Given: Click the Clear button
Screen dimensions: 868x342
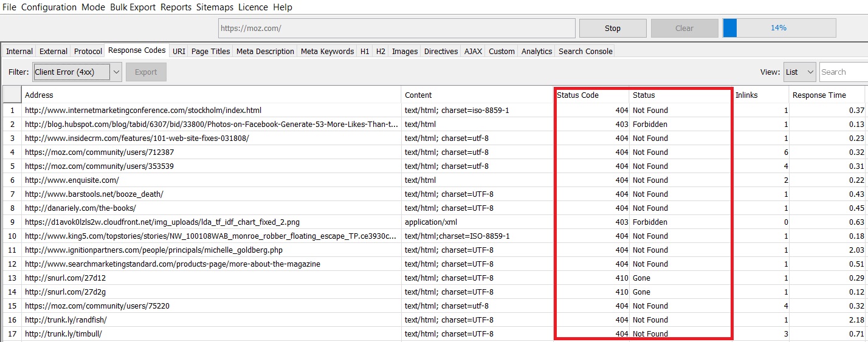Looking at the screenshot, I should click(684, 28).
